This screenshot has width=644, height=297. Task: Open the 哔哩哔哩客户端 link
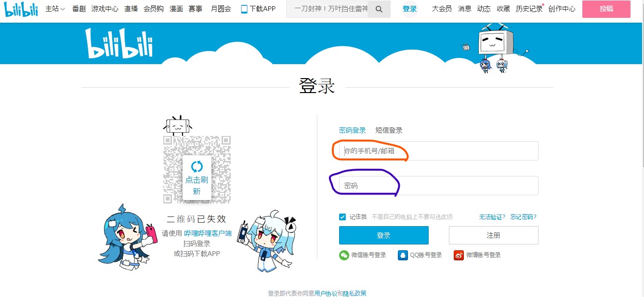click(x=208, y=233)
